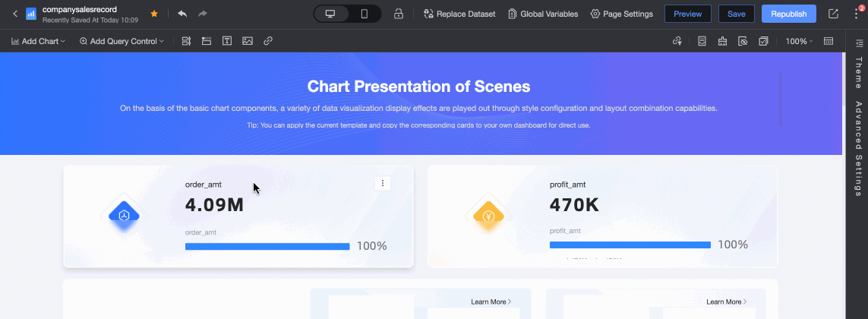The width and height of the screenshot is (868, 319).
Task: Click the order_amt blue progress bar
Action: click(267, 246)
